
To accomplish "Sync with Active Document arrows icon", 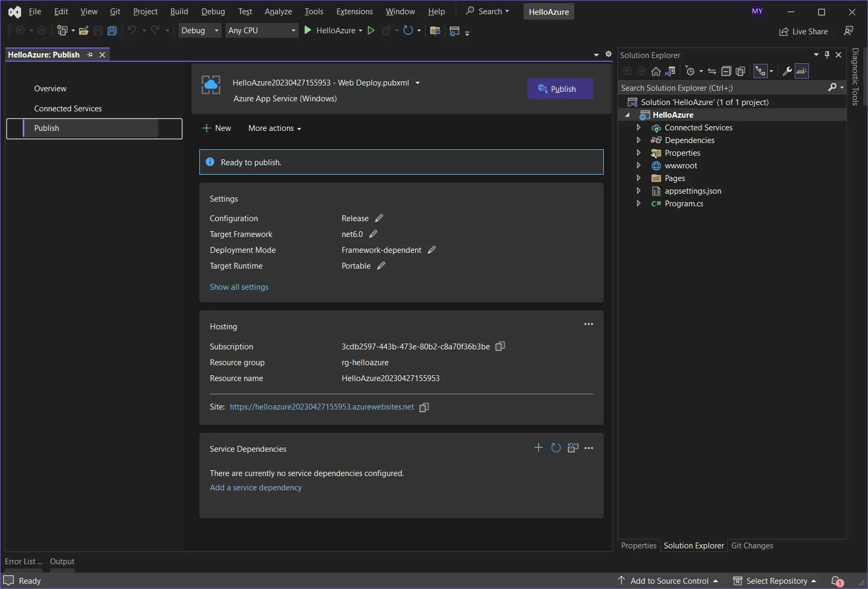I will click(x=711, y=71).
